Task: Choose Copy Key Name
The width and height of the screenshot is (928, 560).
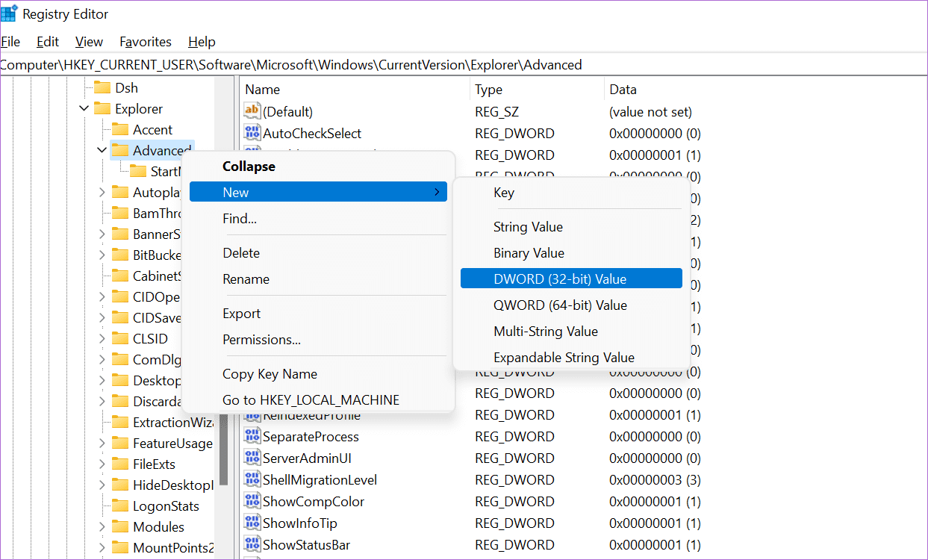Action: pos(318,374)
